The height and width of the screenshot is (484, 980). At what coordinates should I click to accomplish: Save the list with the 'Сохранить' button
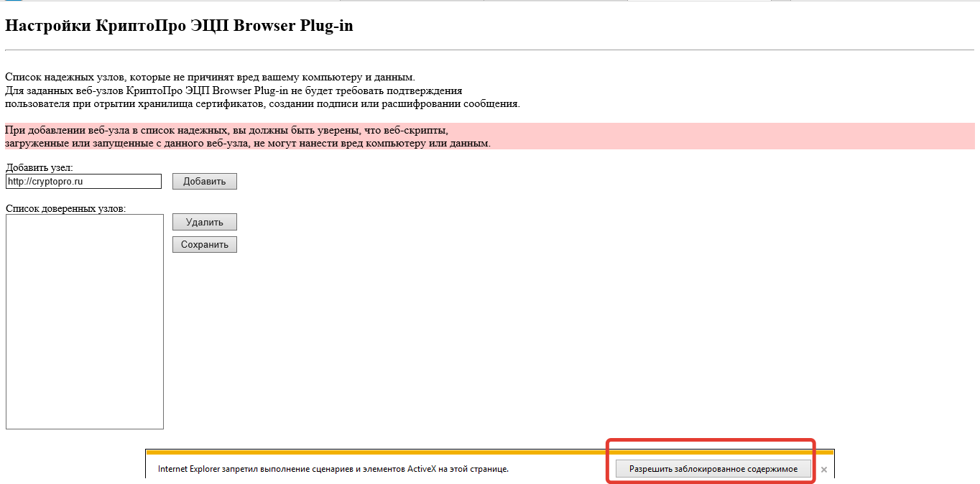pos(204,245)
